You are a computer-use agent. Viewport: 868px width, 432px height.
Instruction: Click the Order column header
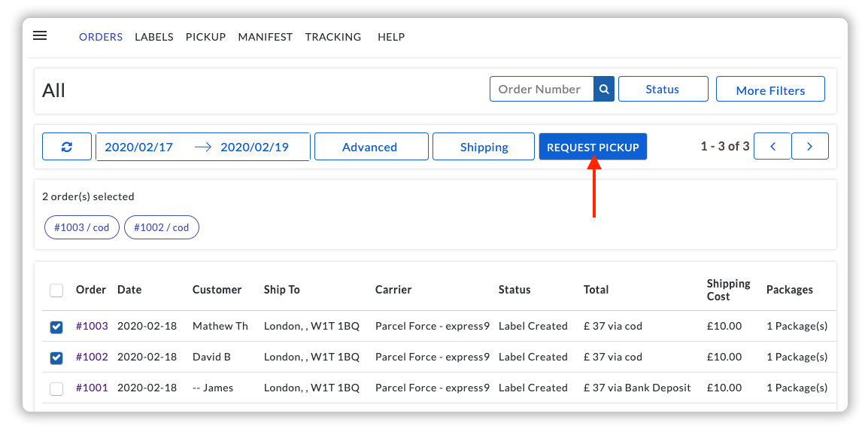tap(91, 290)
